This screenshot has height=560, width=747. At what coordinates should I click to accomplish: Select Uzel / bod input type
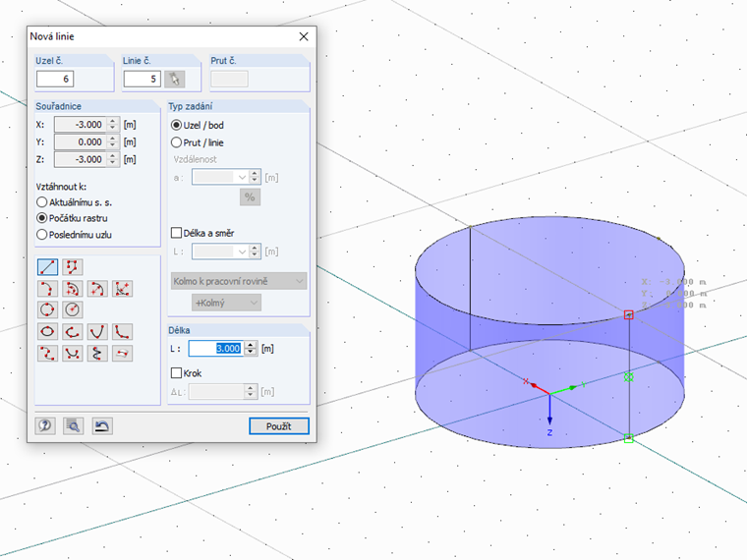click(176, 125)
